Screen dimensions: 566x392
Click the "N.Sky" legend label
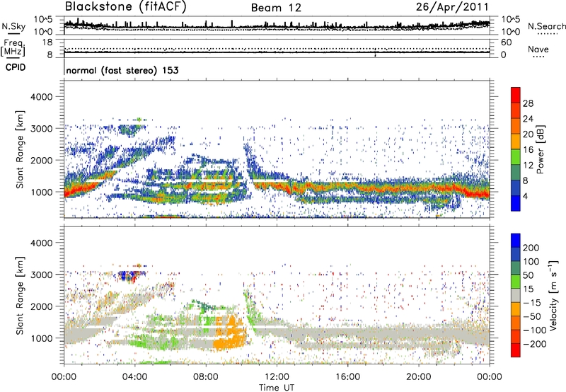[x=13, y=26]
